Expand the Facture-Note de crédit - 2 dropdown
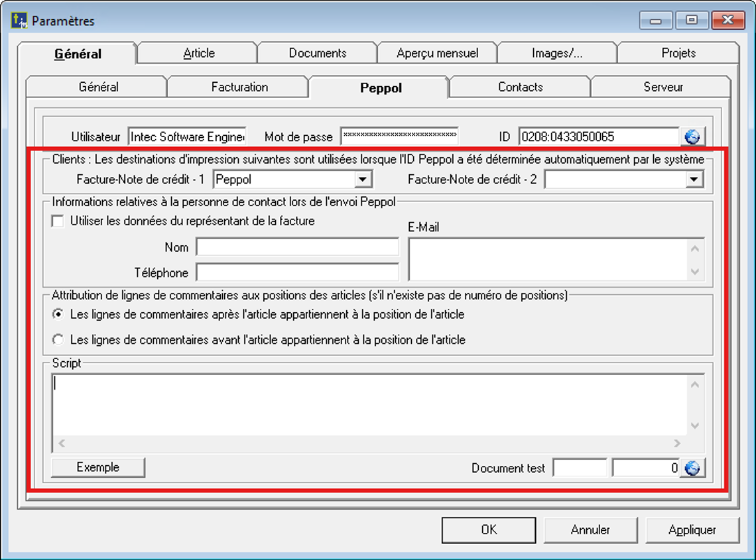The width and height of the screenshot is (756, 560). click(694, 179)
